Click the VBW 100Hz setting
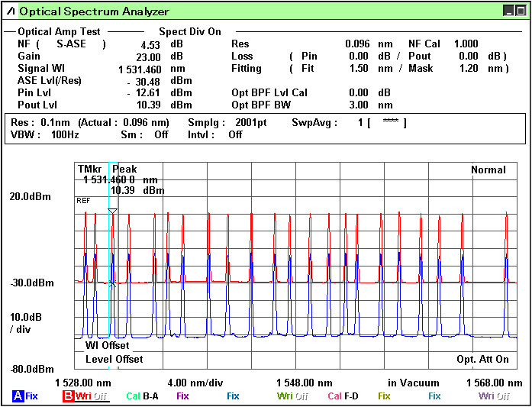 [45, 134]
